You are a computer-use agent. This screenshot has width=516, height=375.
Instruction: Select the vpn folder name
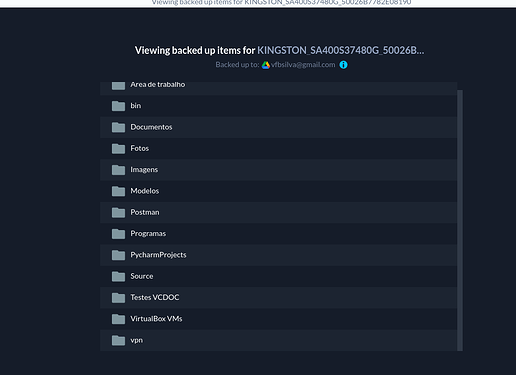(x=136, y=340)
